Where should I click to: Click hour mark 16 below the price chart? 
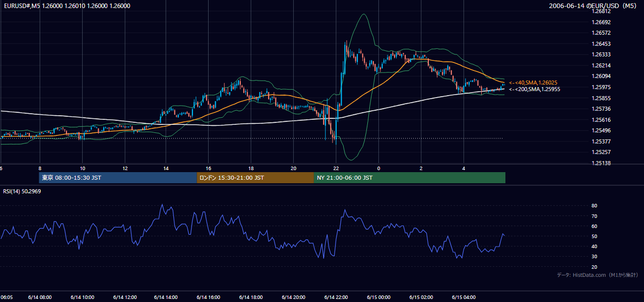click(209, 168)
